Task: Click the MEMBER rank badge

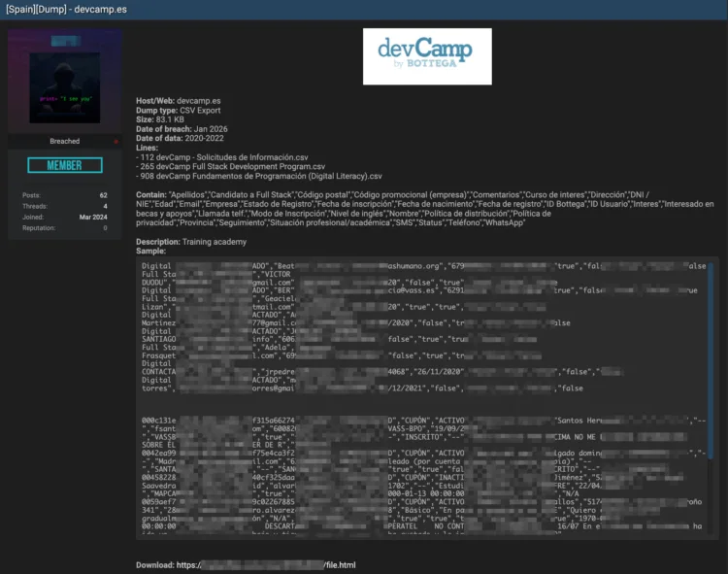Action: (65, 165)
